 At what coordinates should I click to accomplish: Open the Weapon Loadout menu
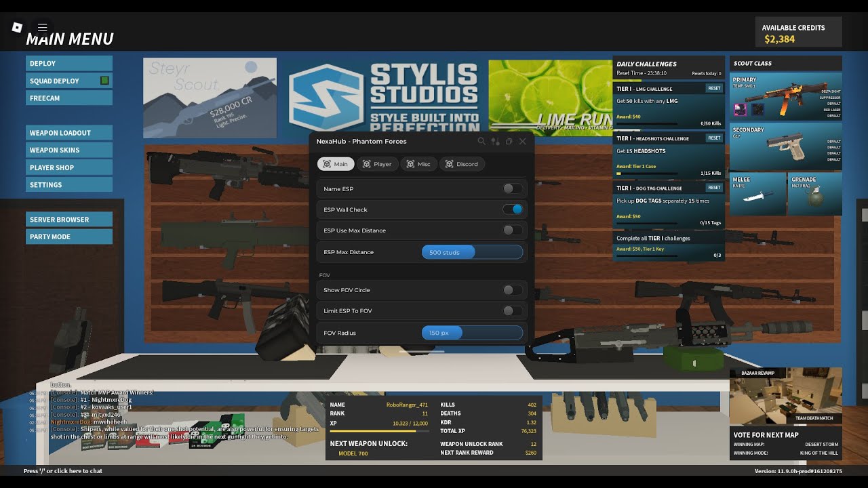tap(69, 133)
